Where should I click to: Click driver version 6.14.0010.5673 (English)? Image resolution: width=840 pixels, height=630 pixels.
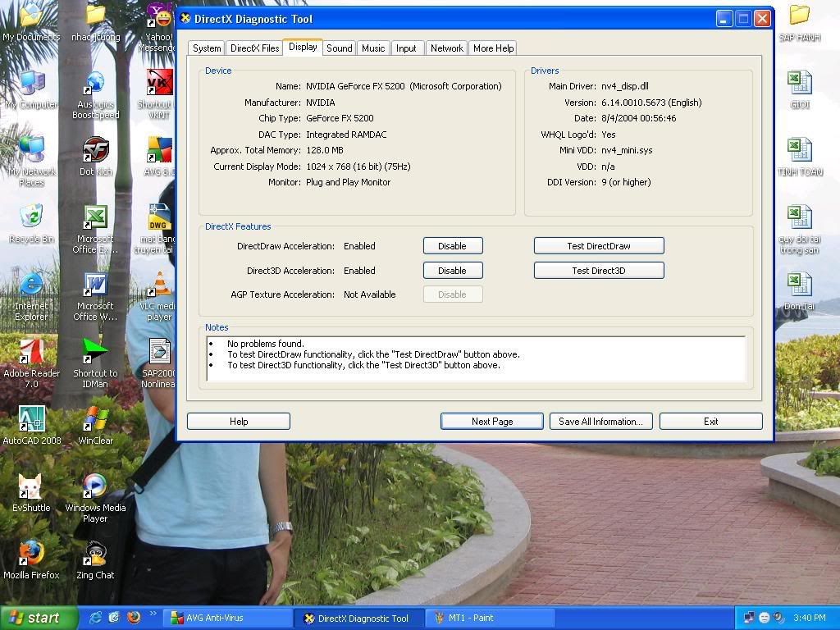click(x=651, y=103)
